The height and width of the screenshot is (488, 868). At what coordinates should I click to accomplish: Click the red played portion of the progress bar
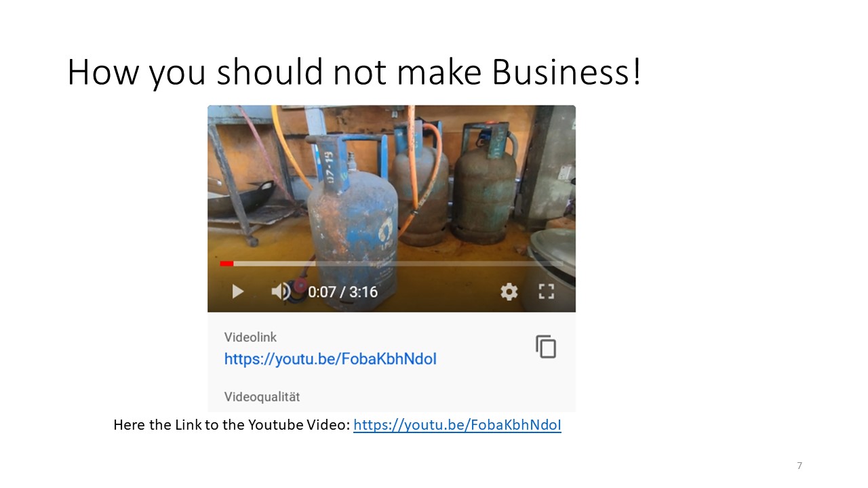click(x=226, y=264)
